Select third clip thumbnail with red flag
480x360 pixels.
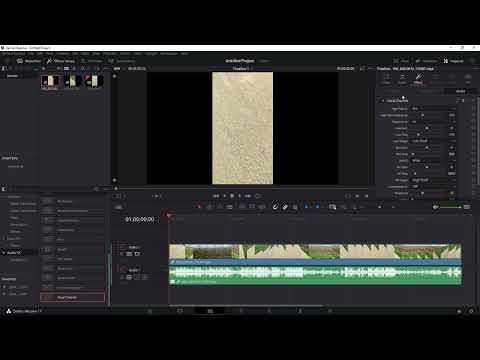coord(94,81)
